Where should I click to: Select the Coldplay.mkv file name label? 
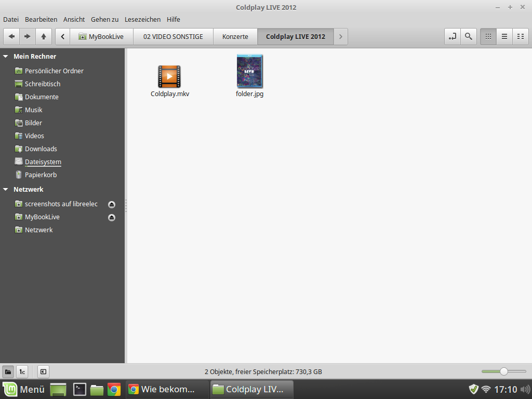170,94
